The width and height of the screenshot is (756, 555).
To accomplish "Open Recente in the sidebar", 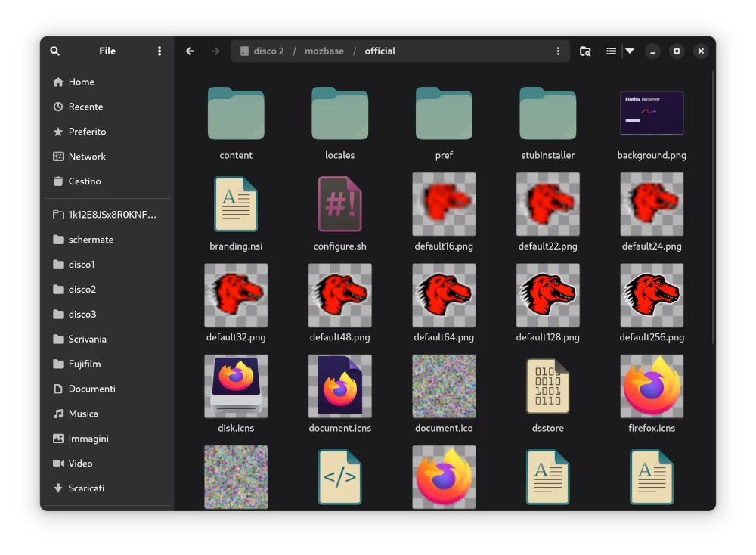I will [107, 107].
